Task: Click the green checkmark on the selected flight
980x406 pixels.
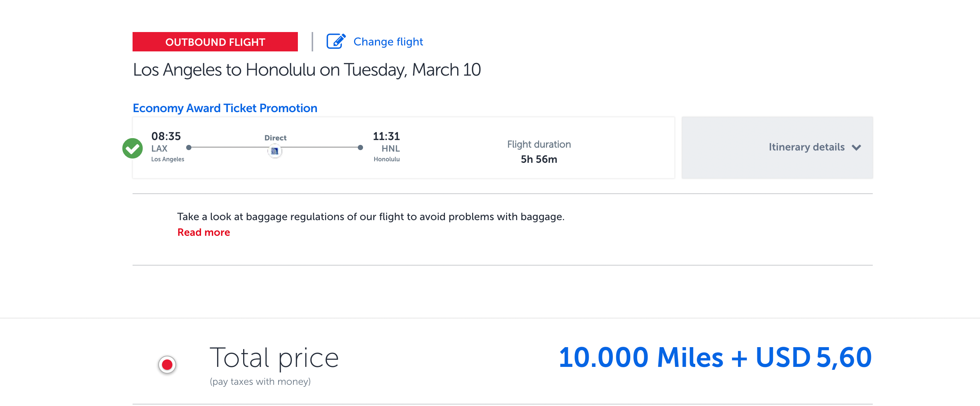Action: point(133,148)
